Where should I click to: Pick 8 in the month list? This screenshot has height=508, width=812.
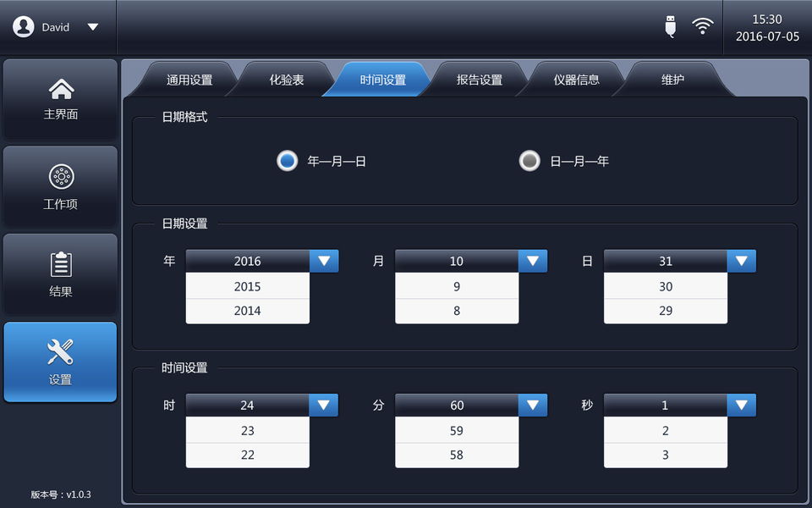point(457,311)
